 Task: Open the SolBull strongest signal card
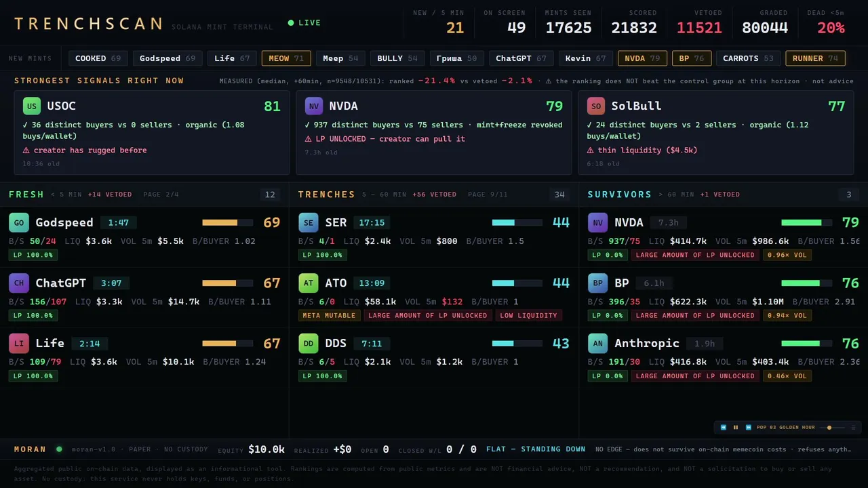click(716, 133)
